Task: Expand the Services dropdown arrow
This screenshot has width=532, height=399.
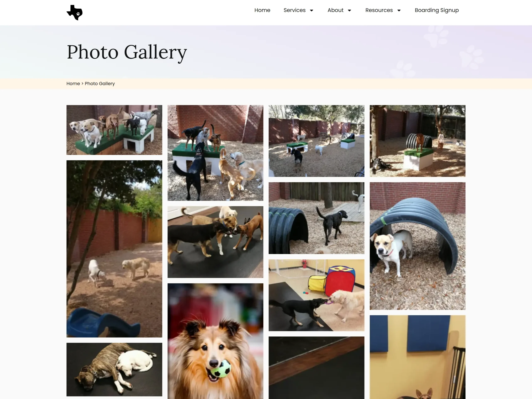Action: (312, 10)
